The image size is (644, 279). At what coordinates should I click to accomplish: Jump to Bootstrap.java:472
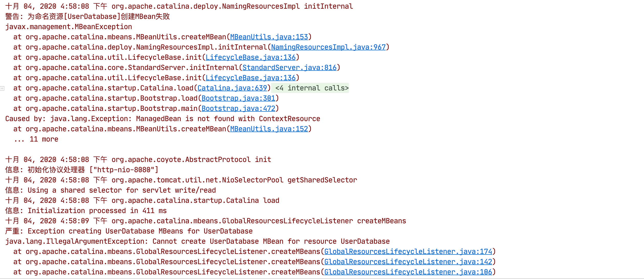pos(238,109)
